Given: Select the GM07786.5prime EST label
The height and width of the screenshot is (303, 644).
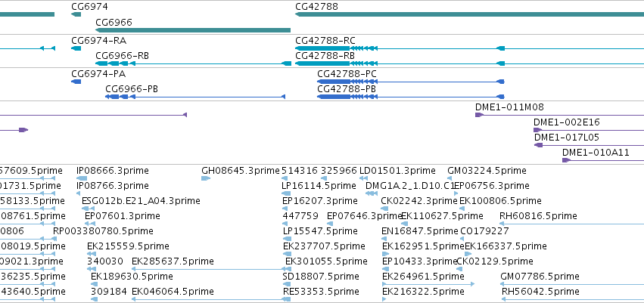Looking at the screenshot, I should click(x=540, y=277).
